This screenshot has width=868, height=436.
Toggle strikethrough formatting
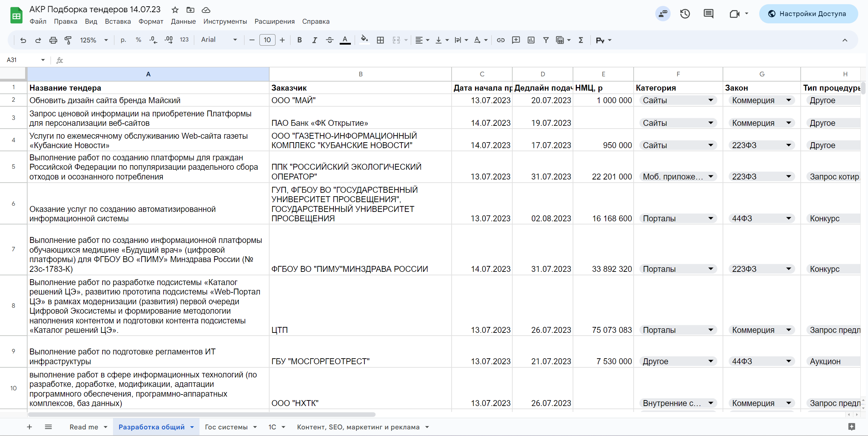pyautogui.click(x=330, y=40)
